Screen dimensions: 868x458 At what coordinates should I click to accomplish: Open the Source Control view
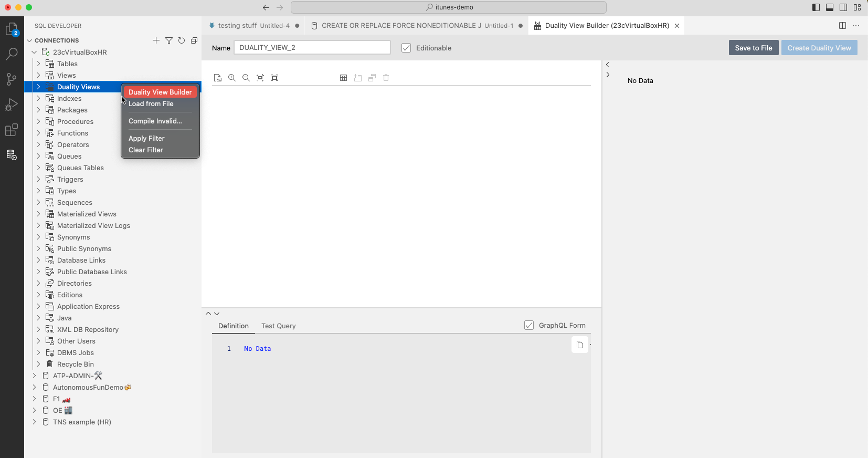[12, 79]
